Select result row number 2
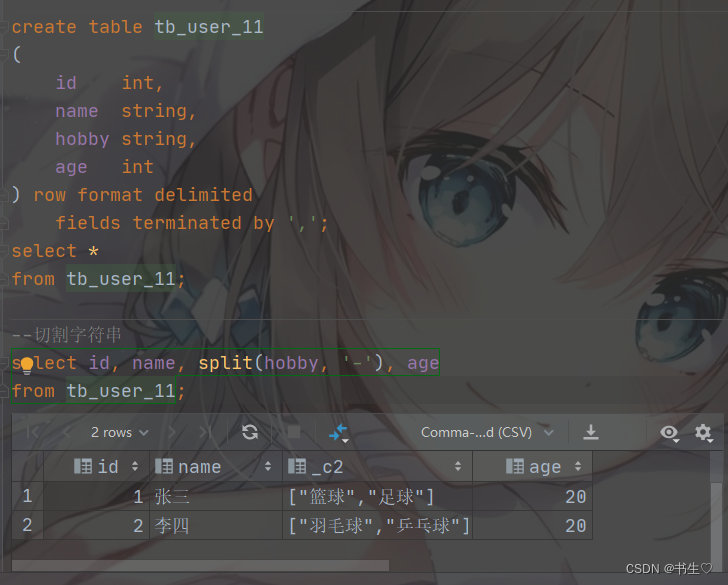728x585 pixels. 27,525
